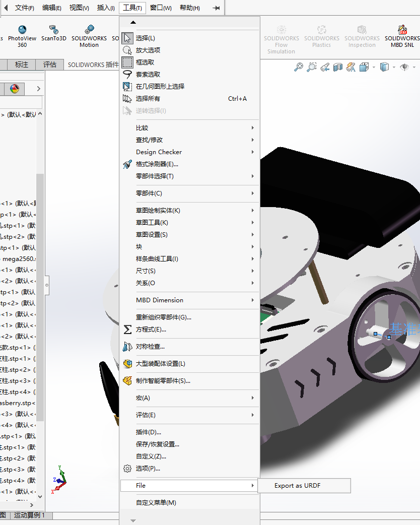Enable 放大选项 magnify mode
The width and height of the screenshot is (420, 525).
(148, 49)
